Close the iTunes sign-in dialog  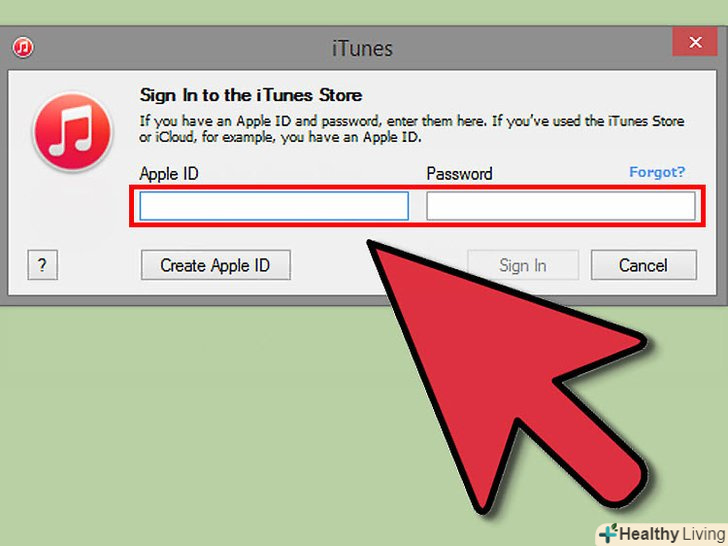pyautogui.click(x=695, y=42)
